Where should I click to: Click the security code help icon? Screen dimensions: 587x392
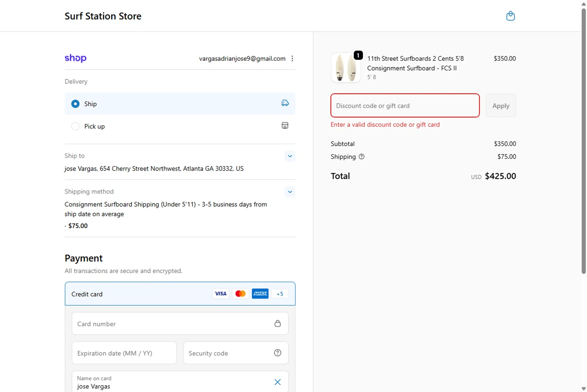pos(277,353)
